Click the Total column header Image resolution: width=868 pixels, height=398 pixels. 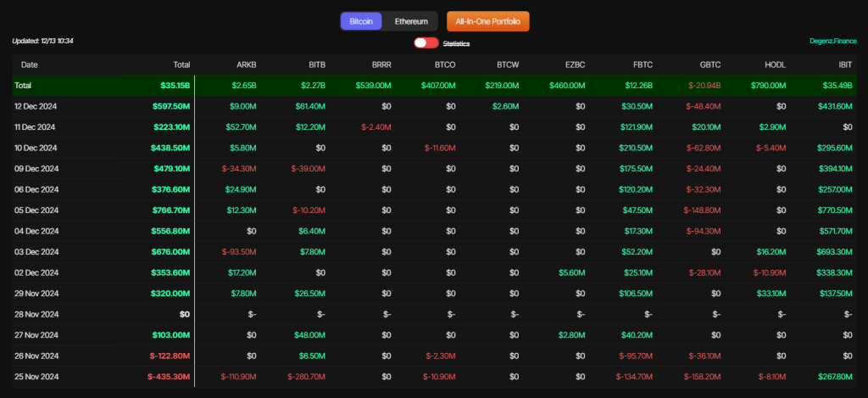pos(181,64)
